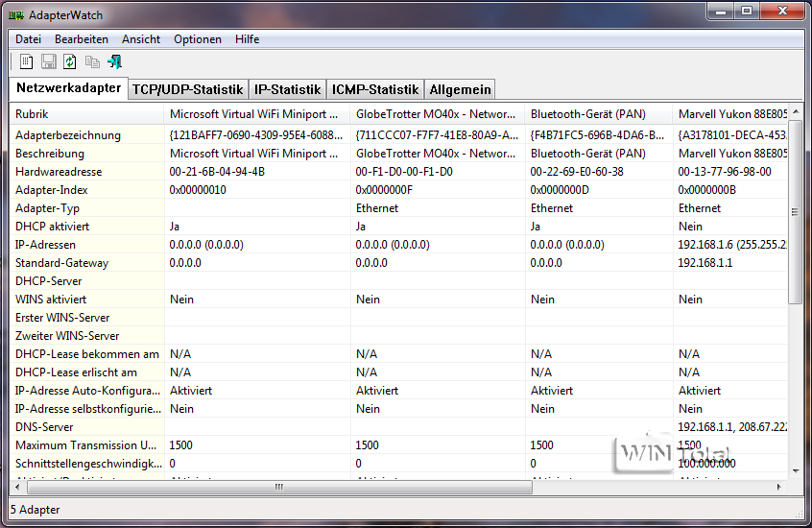The image size is (812, 528).
Task: Click DNS-Server value 192.168.1.1, 208.67.22
Action: pyautogui.click(x=732, y=427)
